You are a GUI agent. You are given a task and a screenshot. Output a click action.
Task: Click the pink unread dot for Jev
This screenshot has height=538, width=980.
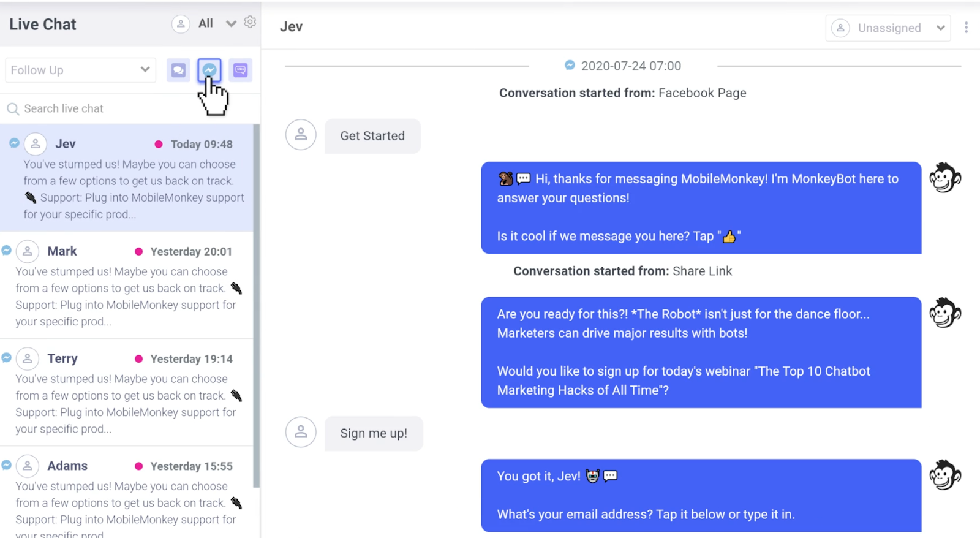click(159, 144)
